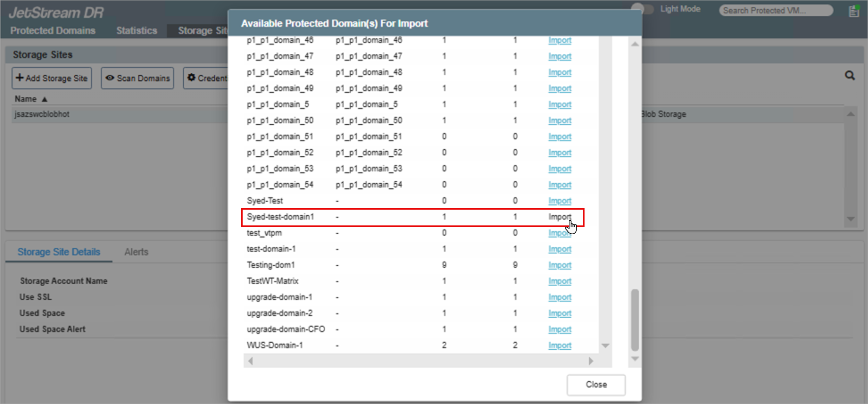Click the plus icon on Add Storage Site

click(x=19, y=78)
